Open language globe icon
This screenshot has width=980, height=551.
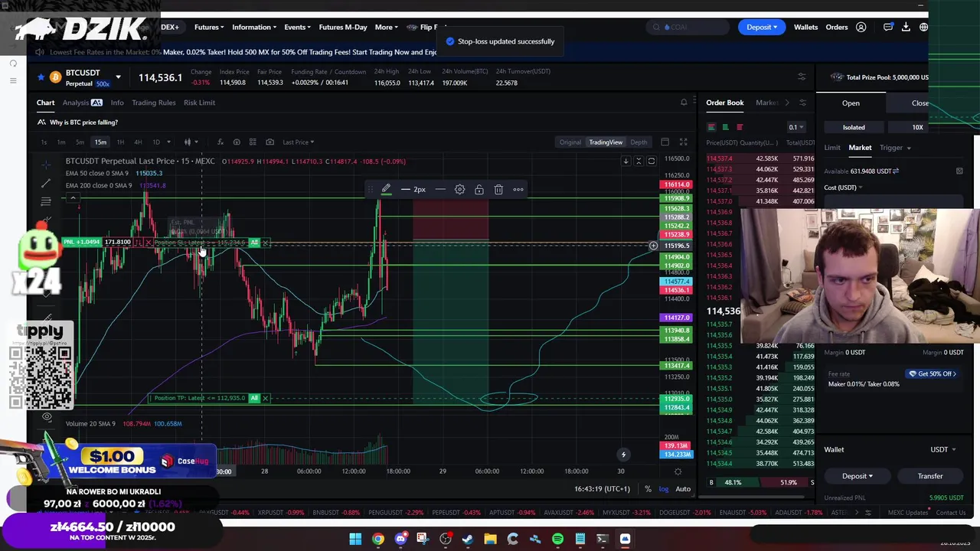pos(924,28)
